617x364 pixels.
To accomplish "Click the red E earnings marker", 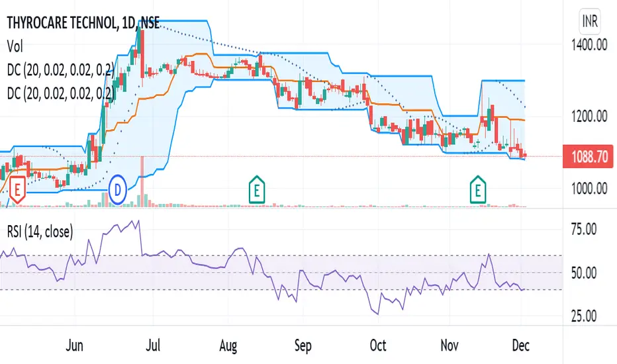I will click(x=17, y=188).
